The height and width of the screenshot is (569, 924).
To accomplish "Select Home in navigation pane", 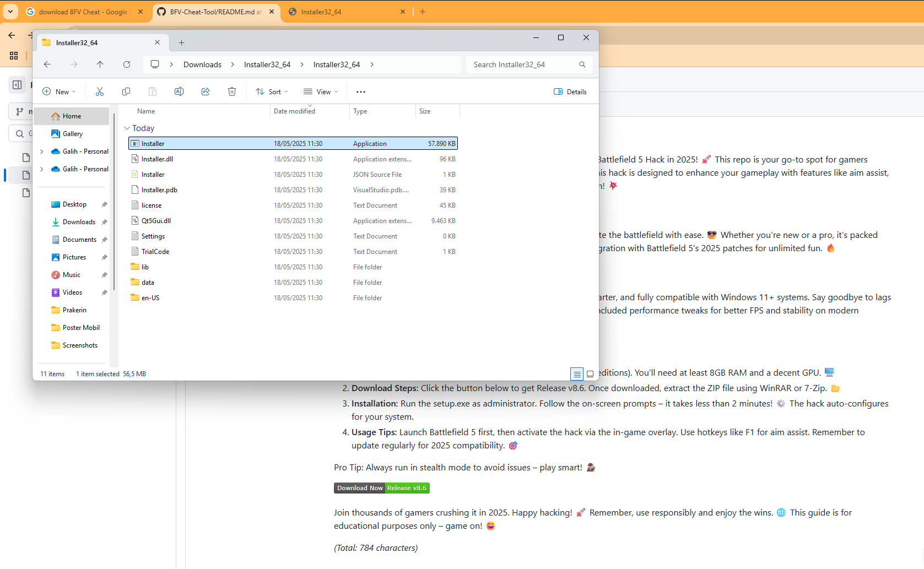I will pyautogui.click(x=72, y=116).
